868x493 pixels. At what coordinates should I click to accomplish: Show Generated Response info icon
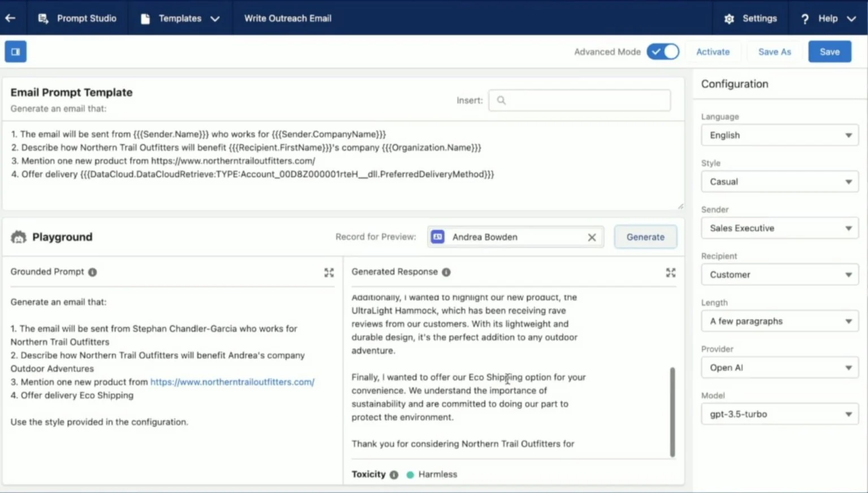point(446,272)
